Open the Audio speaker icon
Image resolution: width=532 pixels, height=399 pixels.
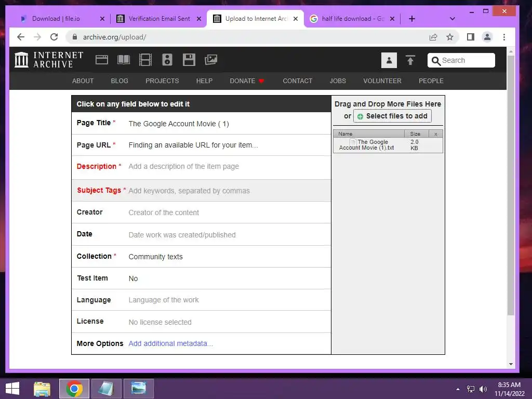(x=167, y=60)
